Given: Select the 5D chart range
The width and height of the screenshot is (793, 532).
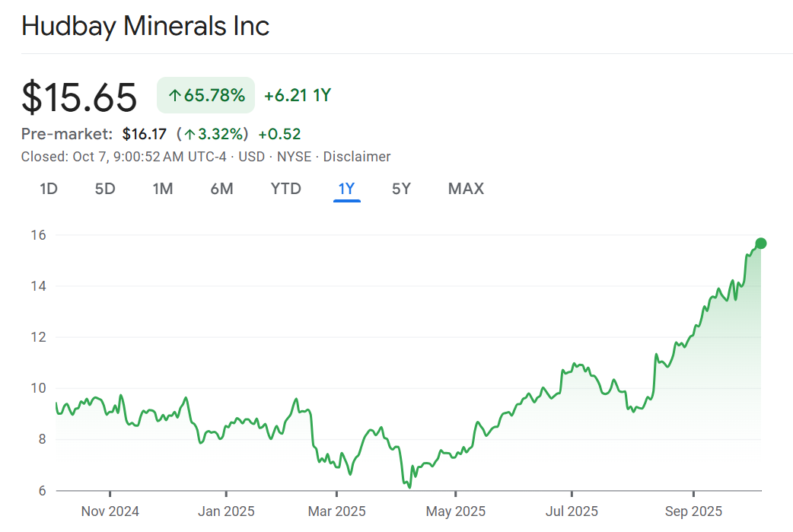Looking at the screenshot, I should 105,189.
